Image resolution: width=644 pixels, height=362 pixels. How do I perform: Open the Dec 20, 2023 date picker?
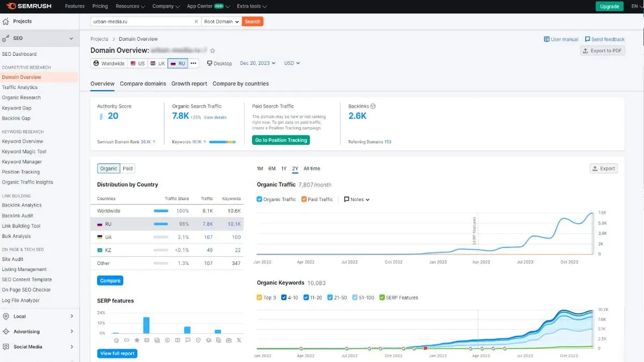click(258, 63)
